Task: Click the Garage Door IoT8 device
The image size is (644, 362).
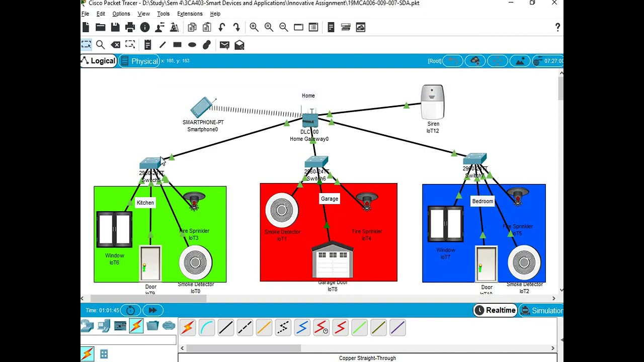Action: point(333,260)
